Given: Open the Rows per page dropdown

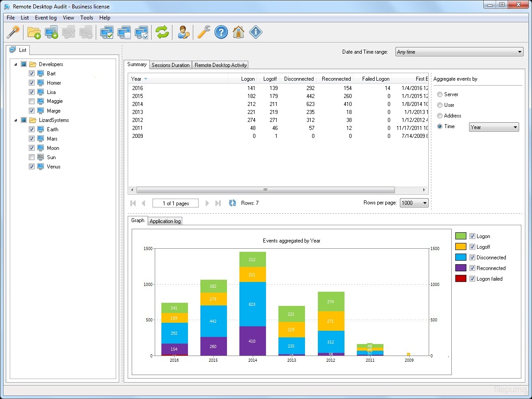Looking at the screenshot, I should [414, 203].
